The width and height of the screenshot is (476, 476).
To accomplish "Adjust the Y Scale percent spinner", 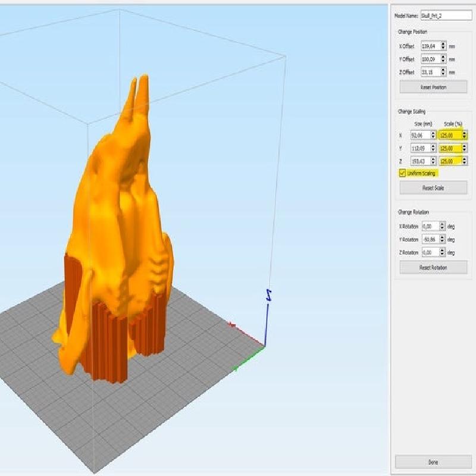I will [465, 148].
